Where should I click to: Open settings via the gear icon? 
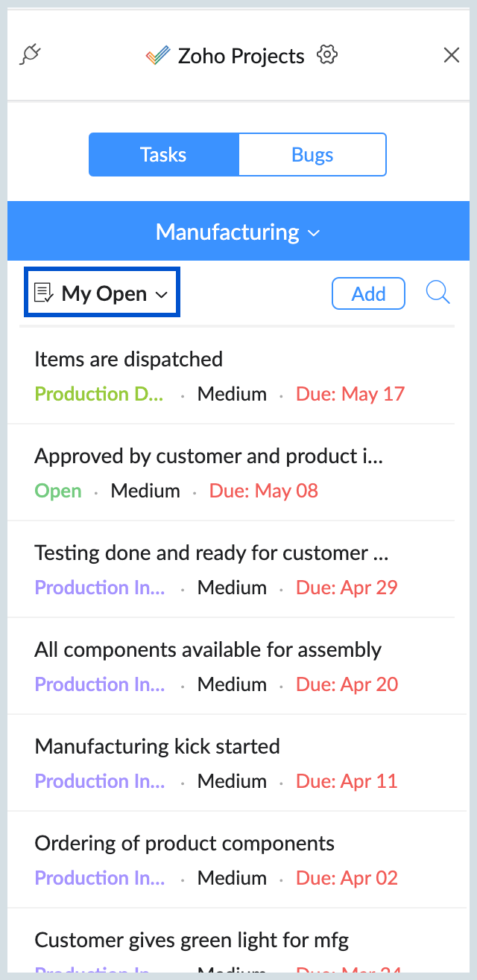coord(327,55)
